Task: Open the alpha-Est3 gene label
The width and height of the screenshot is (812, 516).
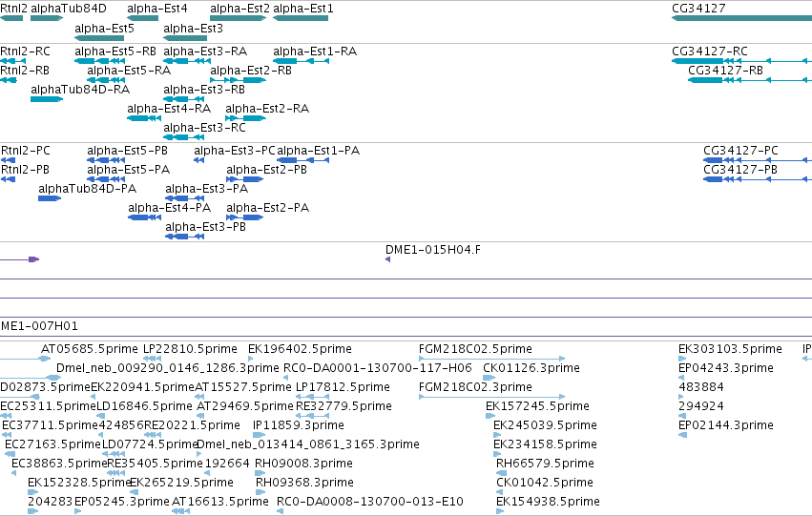Action: (x=193, y=29)
